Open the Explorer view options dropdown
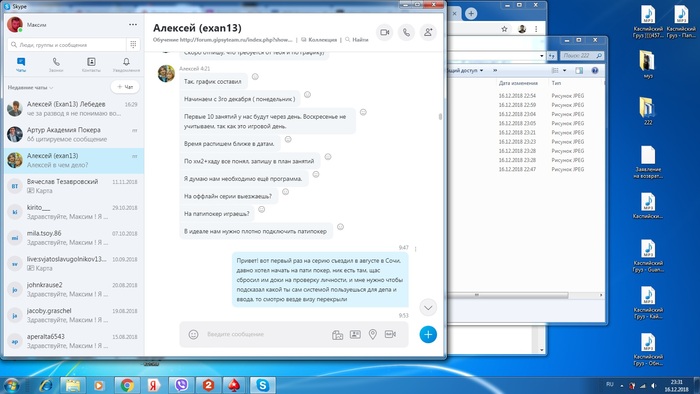This screenshot has width=700, height=394. [564, 71]
